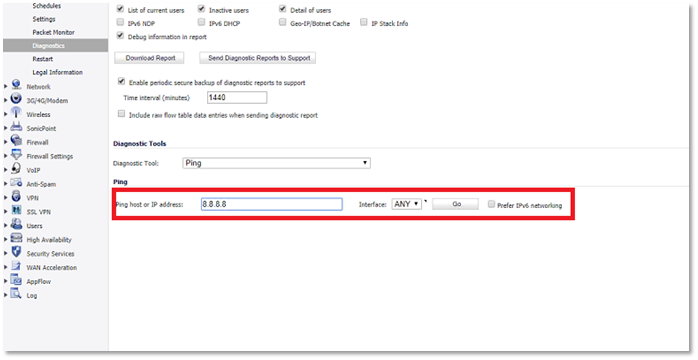The width and height of the screenshot is (698, 360).
Task: Expand Wireless tree arrow
Action: click(x=6, y=114)
